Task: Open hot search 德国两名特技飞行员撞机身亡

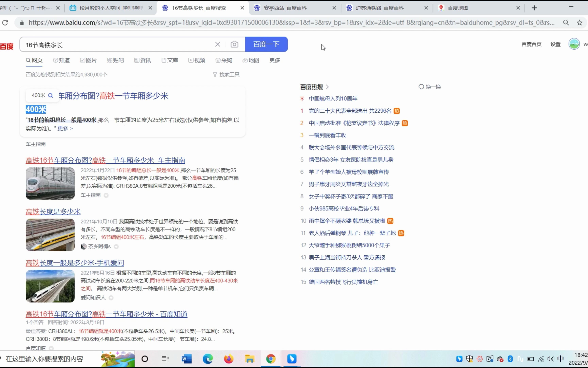Action: tap(343, 282)
